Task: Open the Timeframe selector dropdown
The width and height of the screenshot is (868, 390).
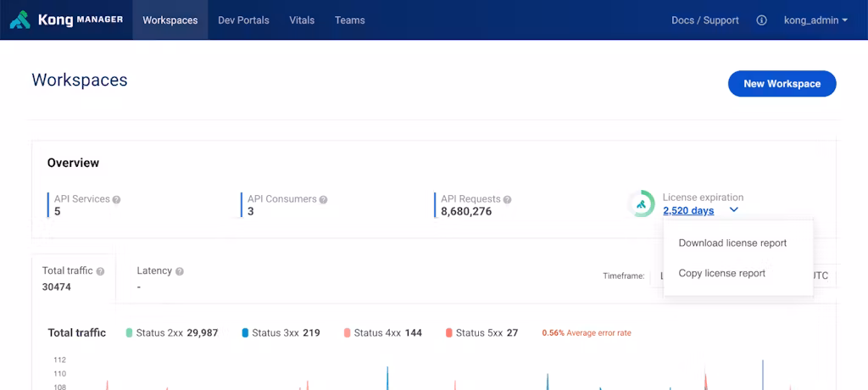Action: [x=656, y=276]
